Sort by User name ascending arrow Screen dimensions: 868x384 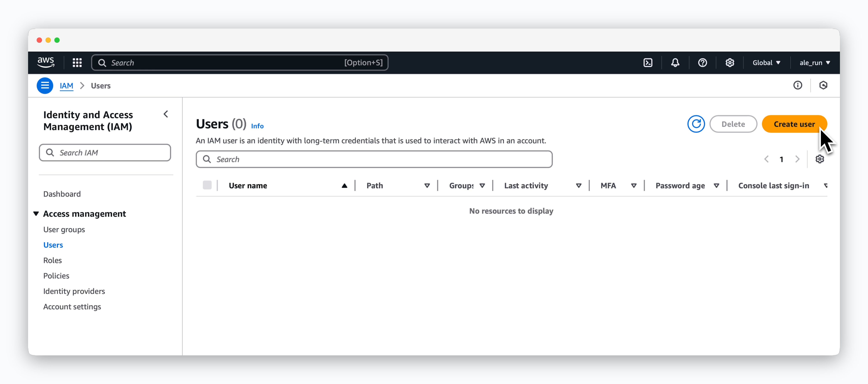(x=344, y=186)
